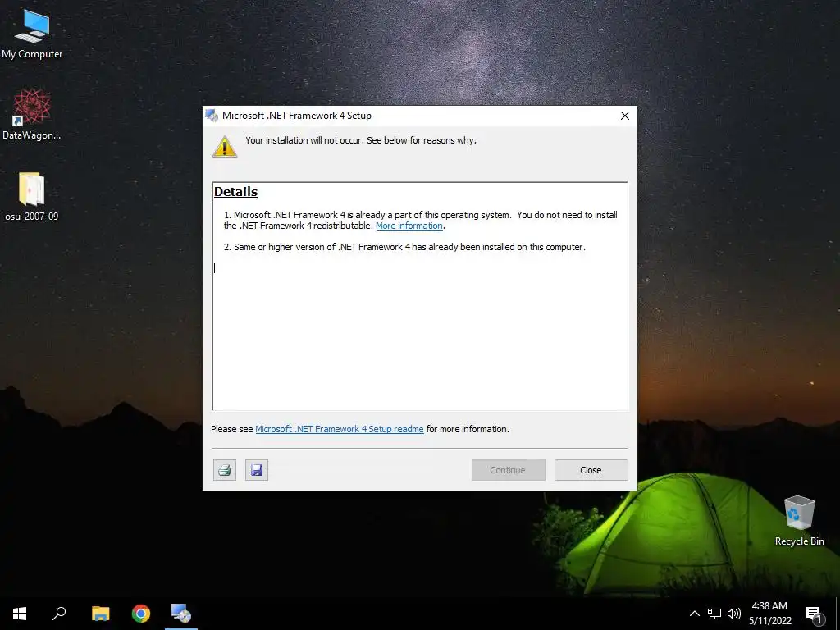This screenshot has height=630, width=840.
Task: Click the printer icon in Setup dialog
Action: (x=225, y=470)
